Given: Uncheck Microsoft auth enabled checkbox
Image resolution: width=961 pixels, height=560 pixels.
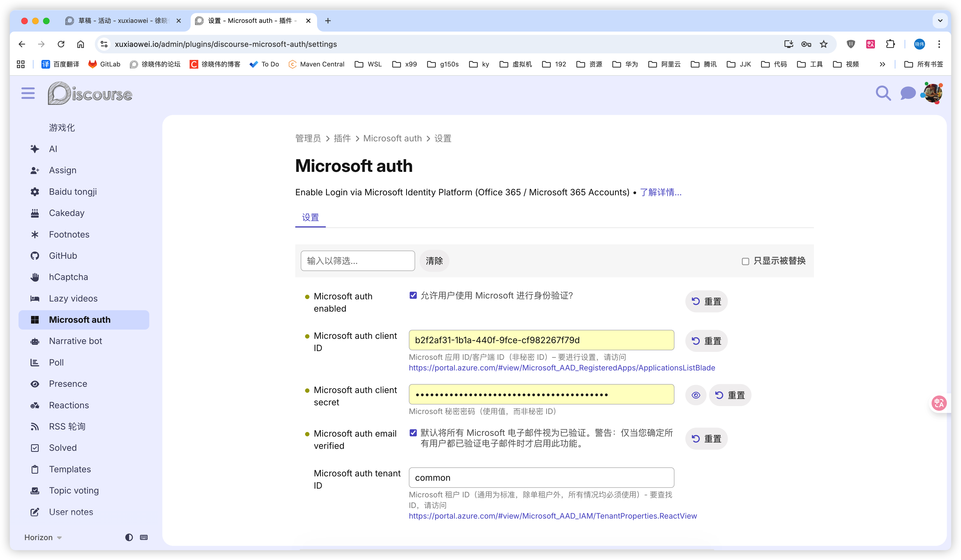Looking at the screenshot, I should point(413,296).
